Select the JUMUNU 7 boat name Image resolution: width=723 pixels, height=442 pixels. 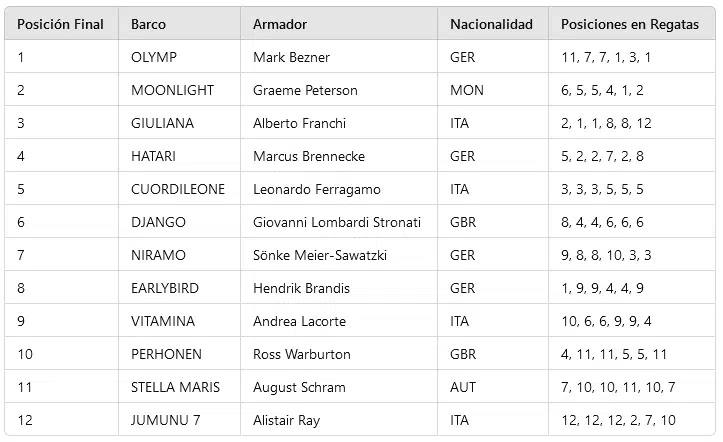162,420
